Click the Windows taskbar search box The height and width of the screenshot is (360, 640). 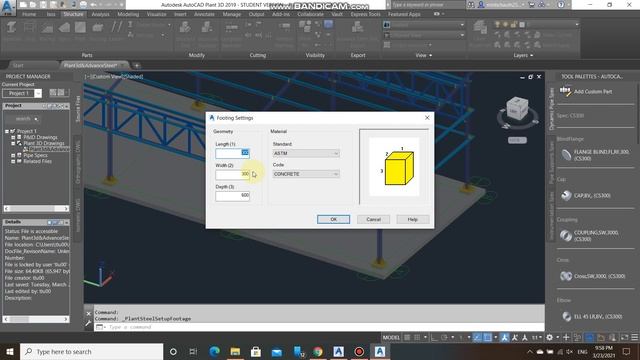pyautogui.click(x=91, y=351)
